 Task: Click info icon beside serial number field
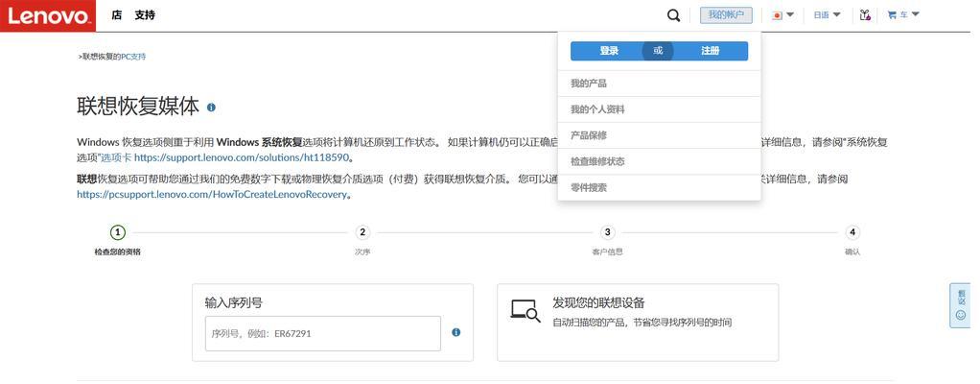(x=456, y=333)
